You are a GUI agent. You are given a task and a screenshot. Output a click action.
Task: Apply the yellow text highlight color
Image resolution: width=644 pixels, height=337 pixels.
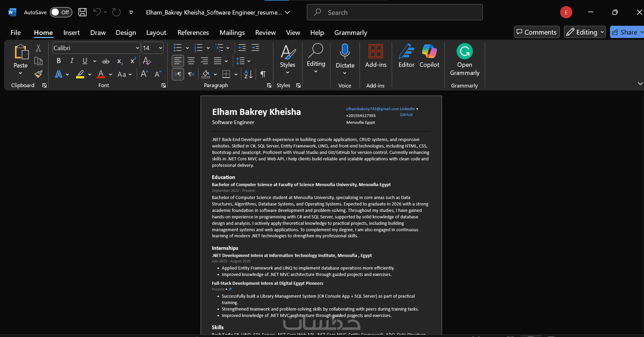pyautogui.click(x=80, y=74)
